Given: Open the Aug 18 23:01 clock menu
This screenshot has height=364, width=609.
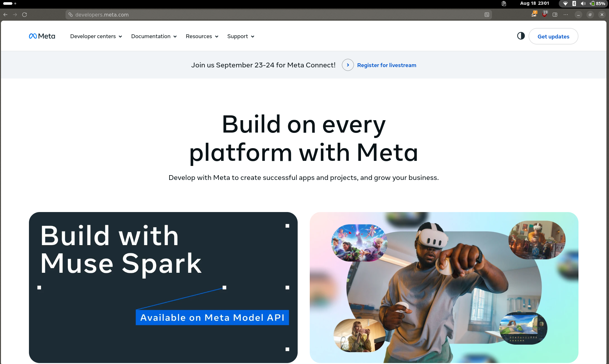Looking at the screenshot, I should (535, 3).
